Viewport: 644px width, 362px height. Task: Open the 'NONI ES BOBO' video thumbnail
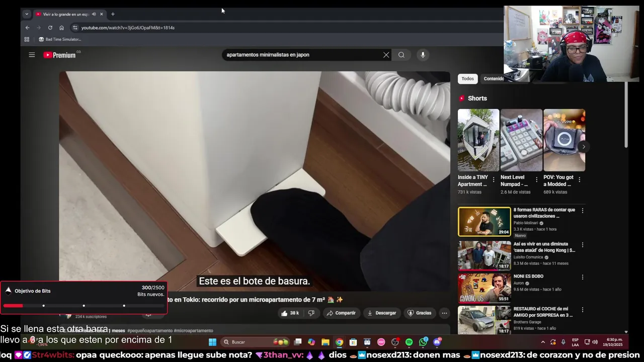[x=484, y=288]
